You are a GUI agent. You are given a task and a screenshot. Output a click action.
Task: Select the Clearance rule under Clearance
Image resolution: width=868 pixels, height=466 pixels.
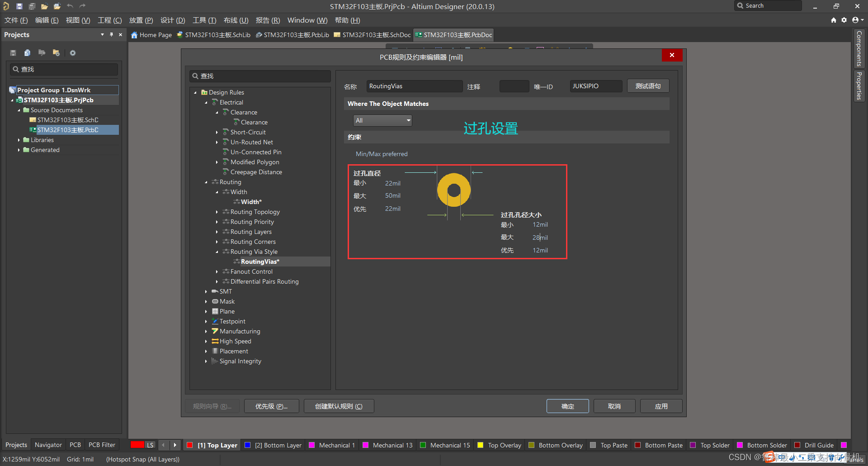(x=254, y=122)
